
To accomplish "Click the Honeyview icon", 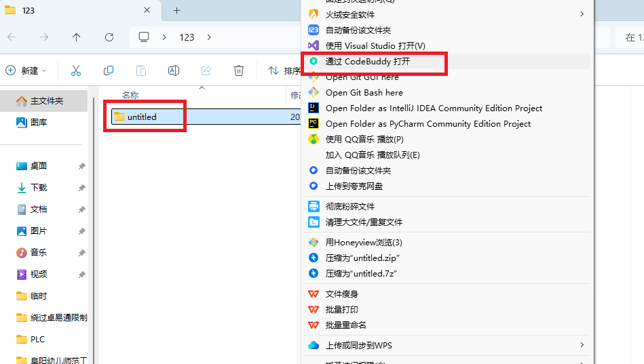I will point(314,243).
